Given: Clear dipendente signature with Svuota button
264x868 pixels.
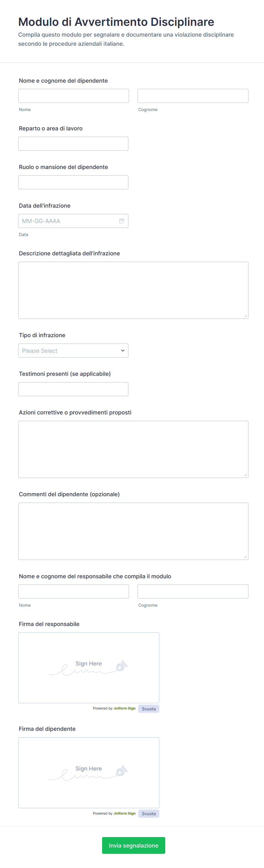Looking at the screenshot, I should point(148,813).
